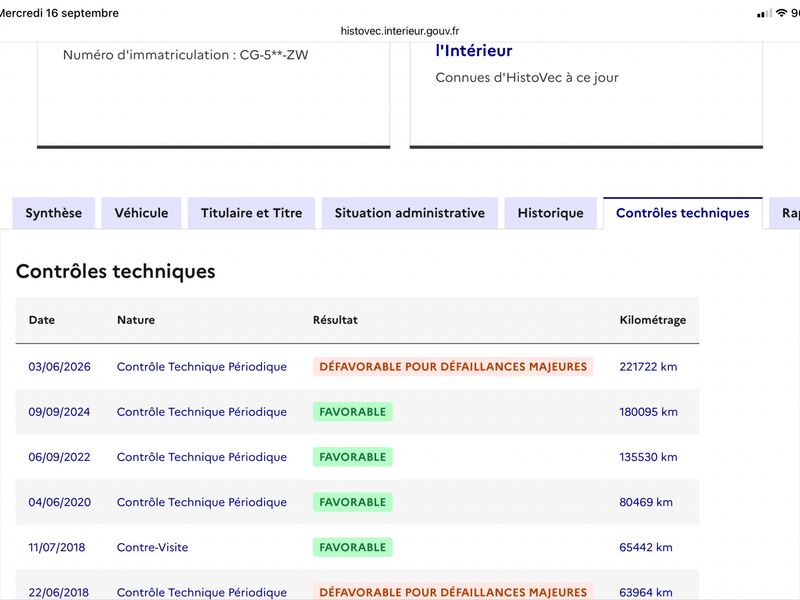Click the l'Intérieur heading link
The width and height of the screenshot is (800, 600).
(474, 51)
